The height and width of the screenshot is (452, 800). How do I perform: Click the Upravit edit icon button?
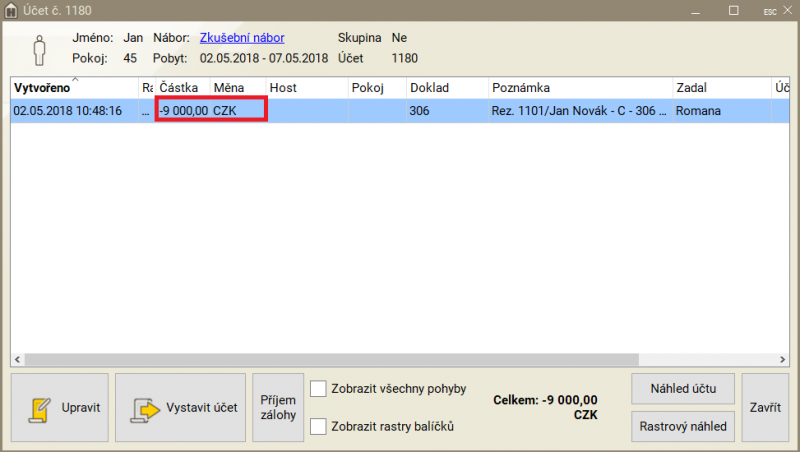[x=59, y=408]
